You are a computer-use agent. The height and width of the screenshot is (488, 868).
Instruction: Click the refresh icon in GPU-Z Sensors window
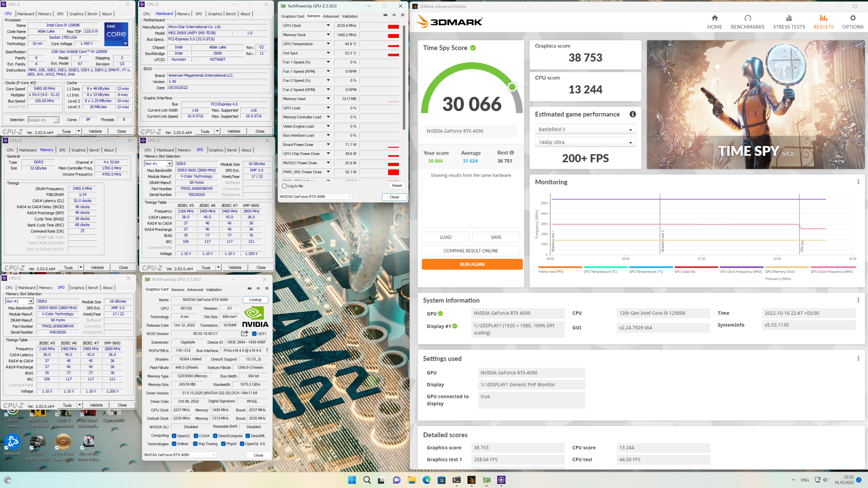tap(394, 15)
